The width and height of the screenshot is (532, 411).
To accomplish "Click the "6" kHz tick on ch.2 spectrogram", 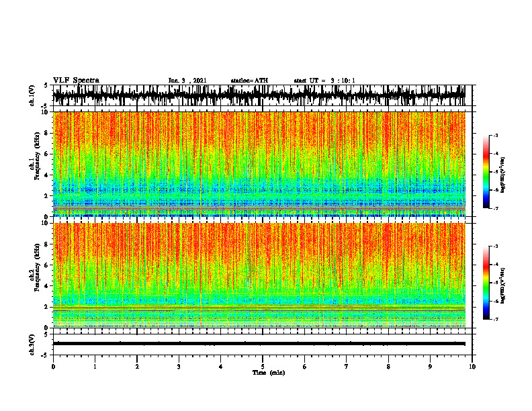I will click(x=47, y=265).
